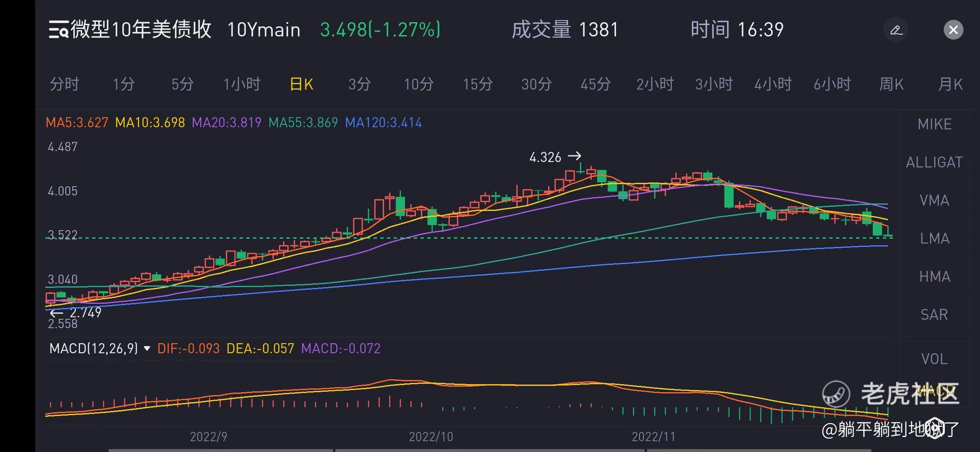Enable the MIKE indicator
The width and height of the screenshot is (980, 452).
point(934,124)
